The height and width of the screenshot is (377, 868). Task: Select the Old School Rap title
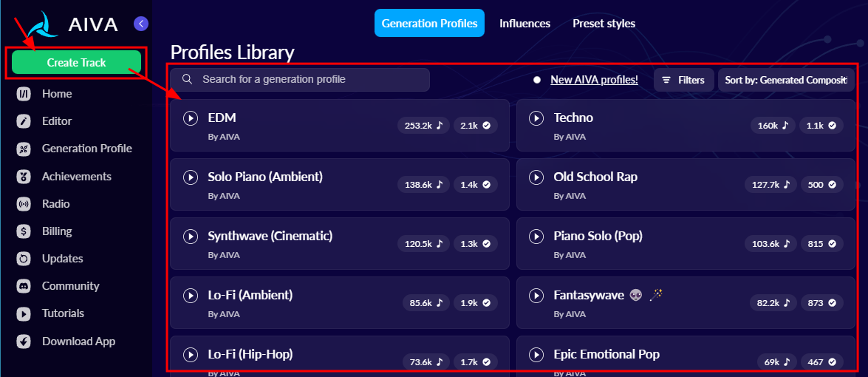pos(595,177)
